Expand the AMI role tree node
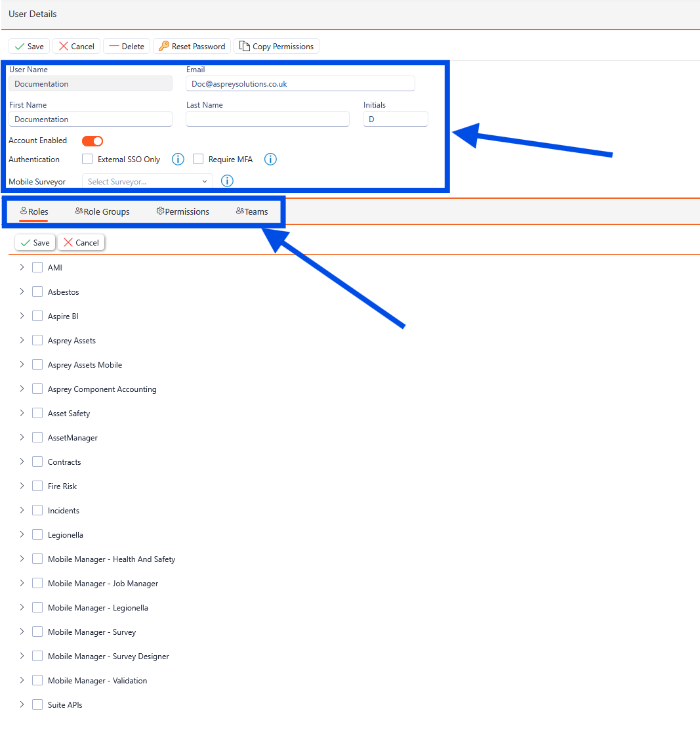Image resolution: width=700 pixels, height=732 pixels. [22, 267]
